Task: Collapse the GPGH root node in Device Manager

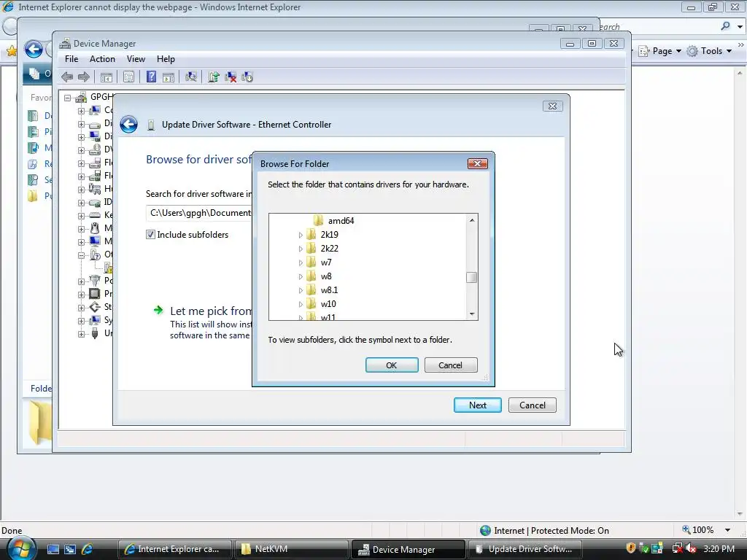Action: click(68, 98)
